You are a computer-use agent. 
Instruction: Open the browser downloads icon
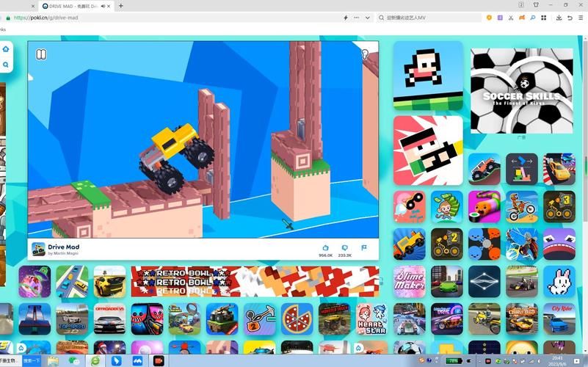pyautogui.click(x=559, y=18)
